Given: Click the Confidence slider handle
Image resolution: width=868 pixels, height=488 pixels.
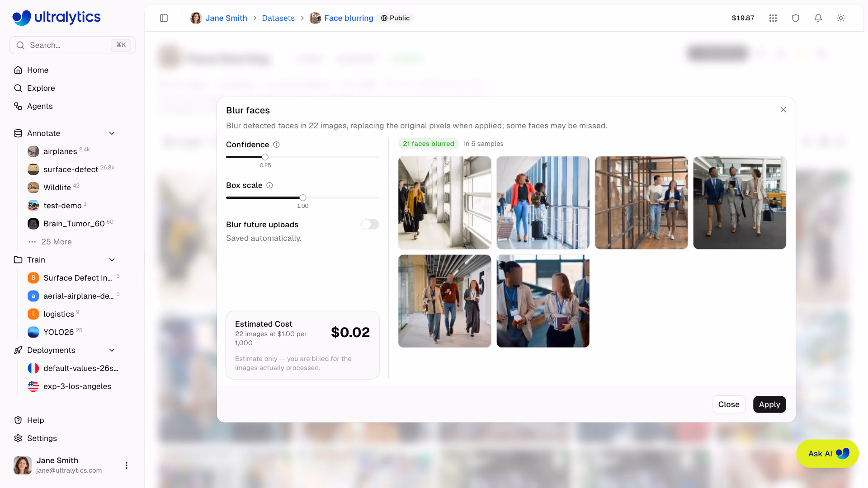Looking at the screenshot, I should pyautogui.click(x=265, y=157).
